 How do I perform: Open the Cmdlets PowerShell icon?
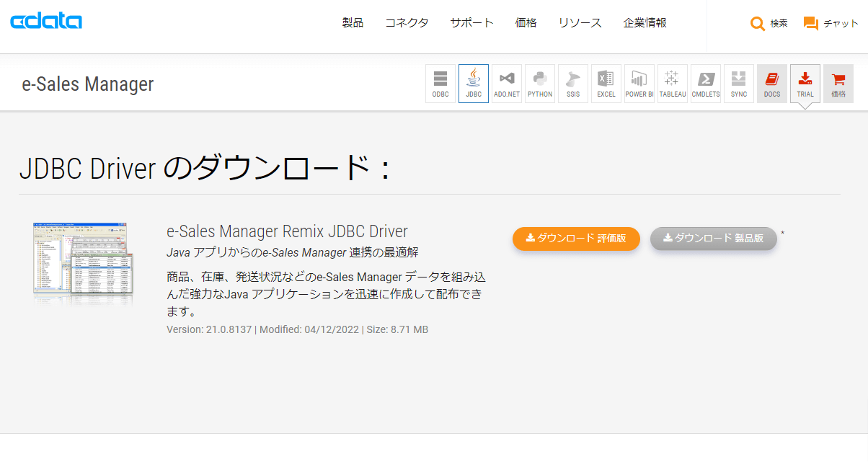[706, 84]
